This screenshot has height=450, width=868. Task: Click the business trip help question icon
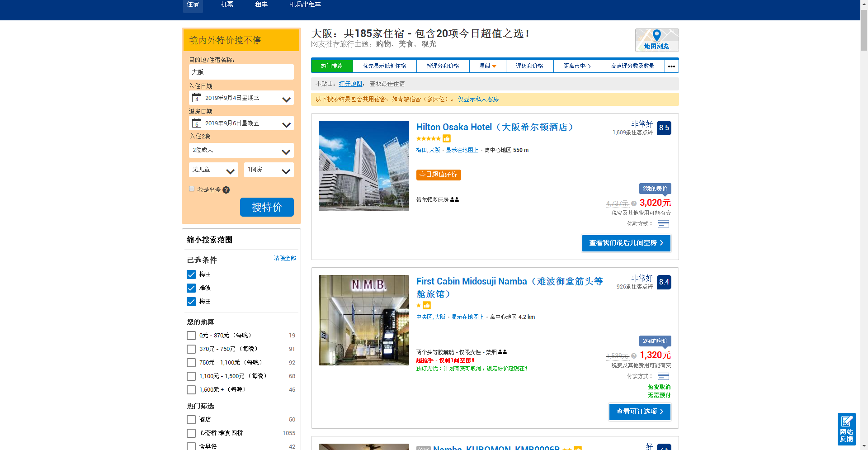(226, 190)
